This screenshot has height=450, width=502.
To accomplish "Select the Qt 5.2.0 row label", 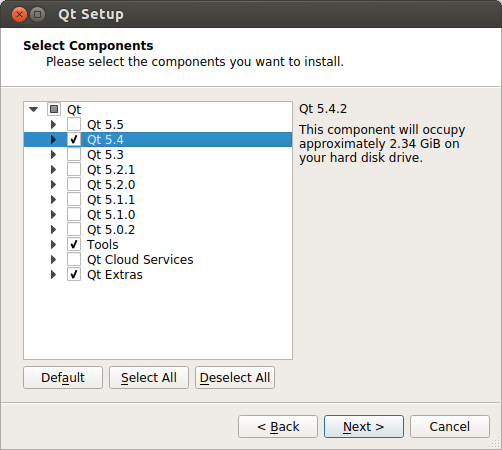I will (x=111, y=185).
